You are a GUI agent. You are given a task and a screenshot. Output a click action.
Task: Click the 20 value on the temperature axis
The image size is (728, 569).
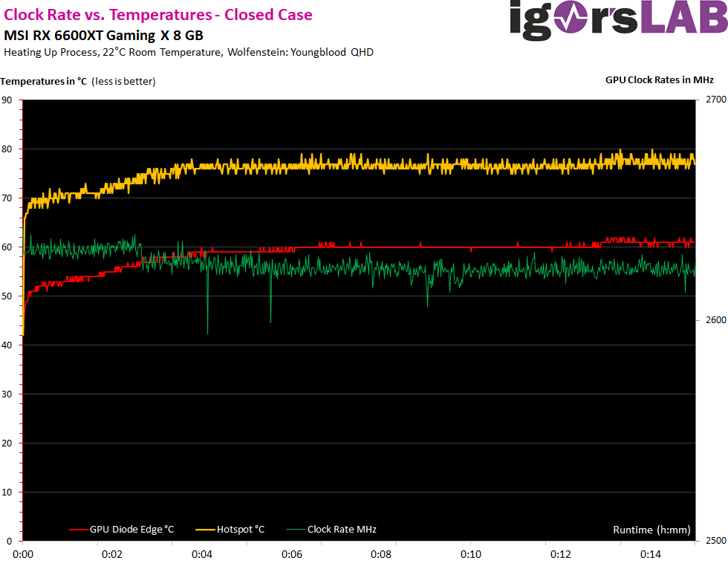[7, 443]
